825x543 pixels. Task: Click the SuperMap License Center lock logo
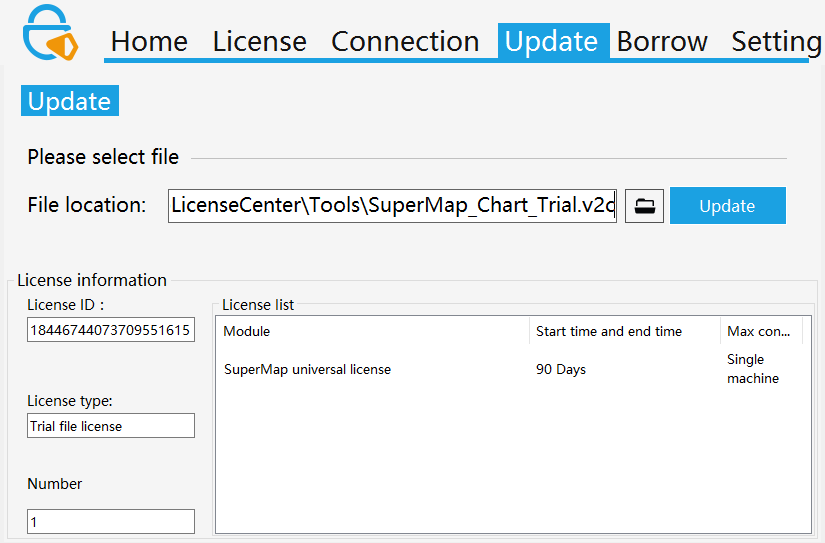point(51,32)
